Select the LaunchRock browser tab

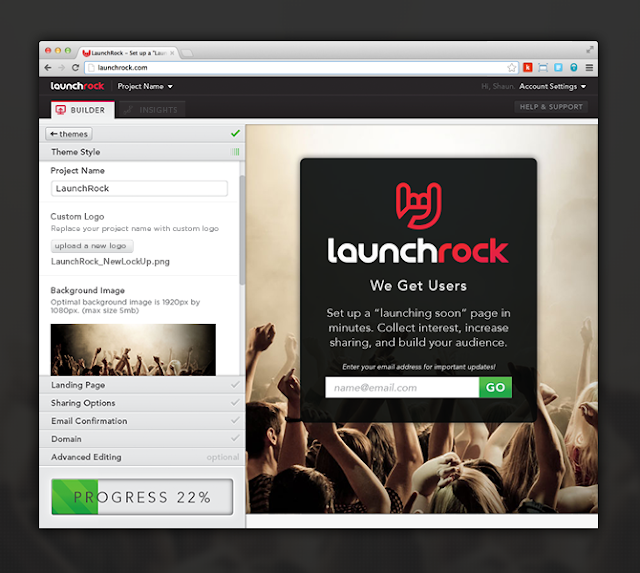[129, 53]
